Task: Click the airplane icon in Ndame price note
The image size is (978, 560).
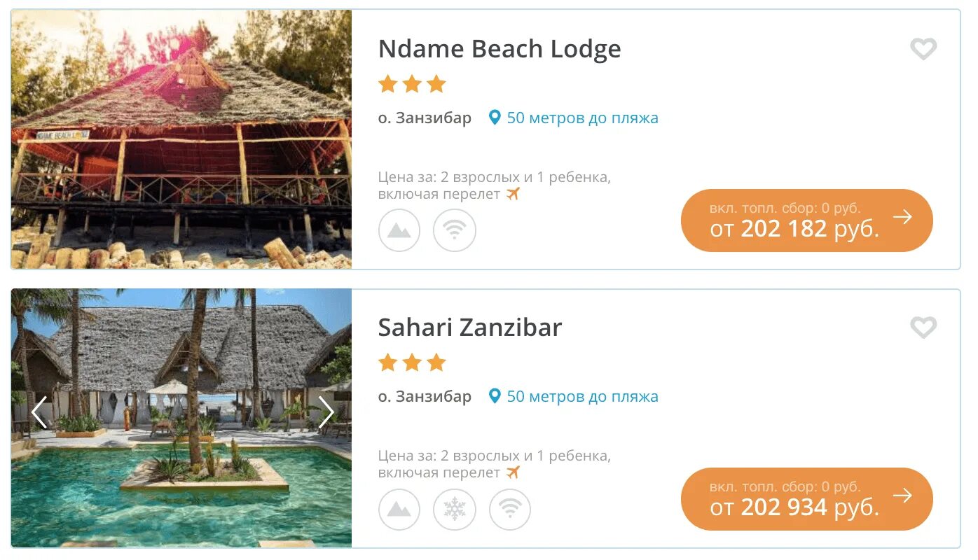Action: [514, 194]
